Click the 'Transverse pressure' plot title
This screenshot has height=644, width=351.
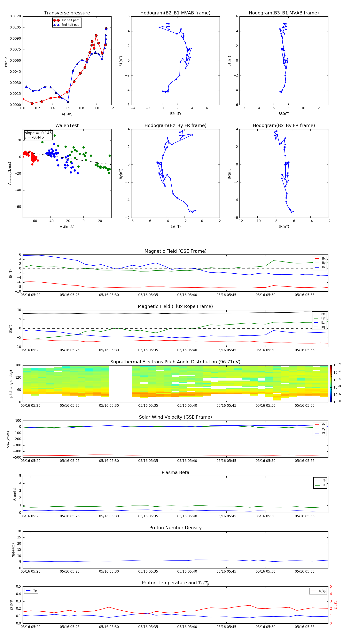(67, 13)
